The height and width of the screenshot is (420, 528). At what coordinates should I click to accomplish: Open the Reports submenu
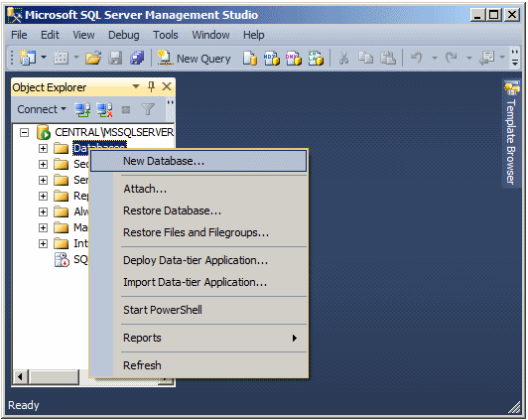(x=198, y=338)
